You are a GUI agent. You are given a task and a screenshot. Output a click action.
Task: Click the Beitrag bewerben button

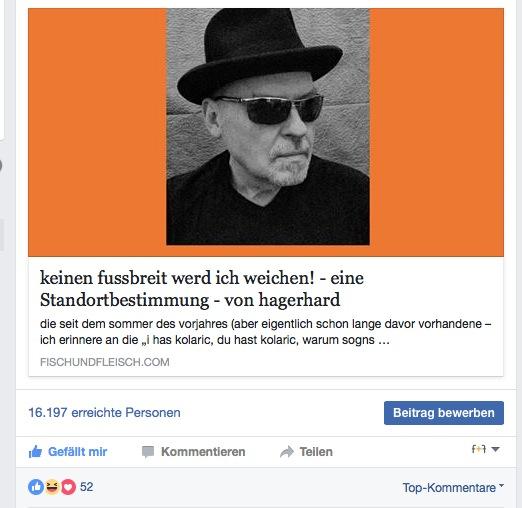(x=444, y=413)
